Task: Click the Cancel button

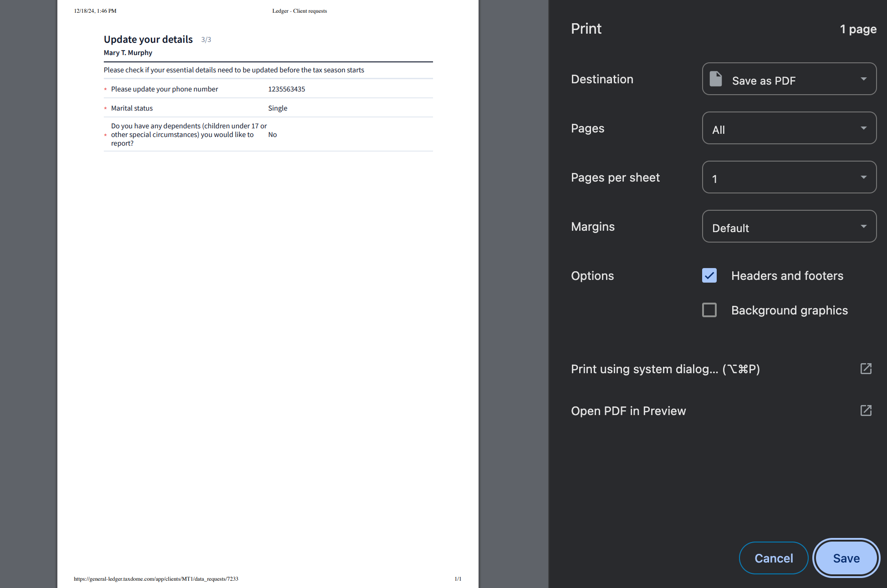Action: pyautogui.click(x=773, y=558)
